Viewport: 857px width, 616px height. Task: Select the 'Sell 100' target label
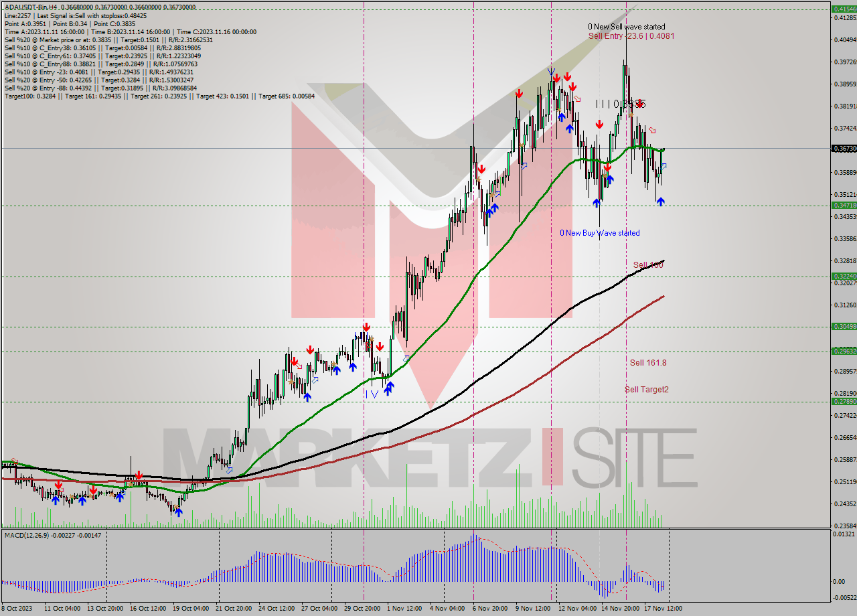click(x=648, y=265)
